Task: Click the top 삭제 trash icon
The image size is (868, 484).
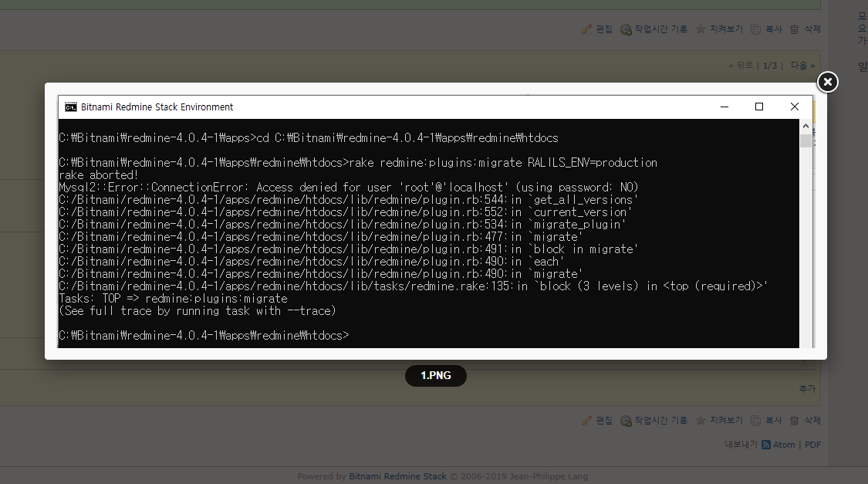Action: (795, 29)
